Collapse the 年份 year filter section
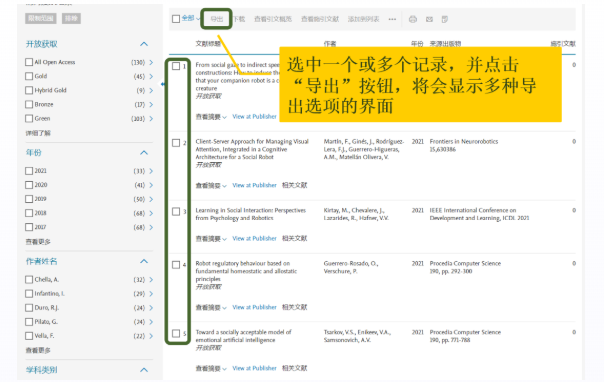Viewport: 604px width, 382px height. coord(144,152)
